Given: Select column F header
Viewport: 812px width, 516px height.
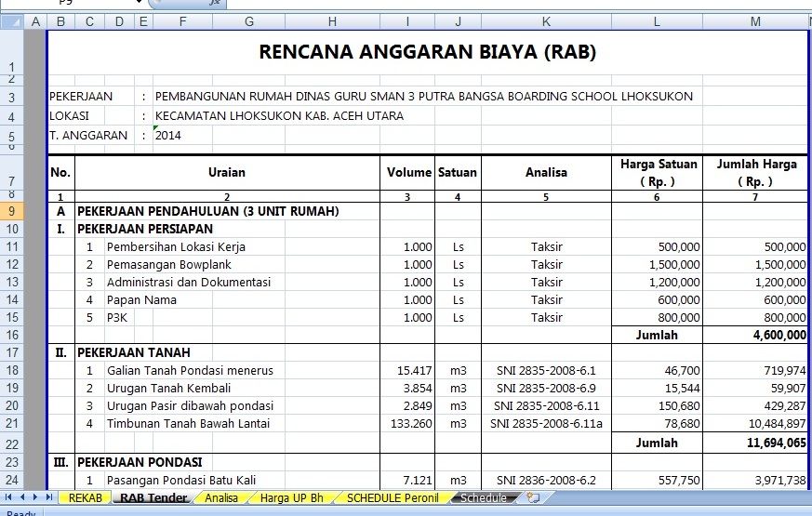Looking at the screenshot, I should pos(182,21).
